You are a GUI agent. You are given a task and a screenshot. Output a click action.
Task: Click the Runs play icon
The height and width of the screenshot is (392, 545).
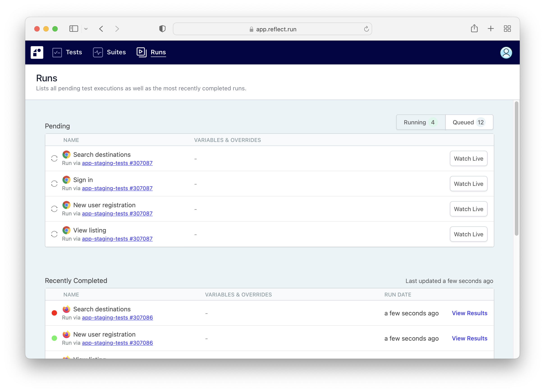[142, 52]
